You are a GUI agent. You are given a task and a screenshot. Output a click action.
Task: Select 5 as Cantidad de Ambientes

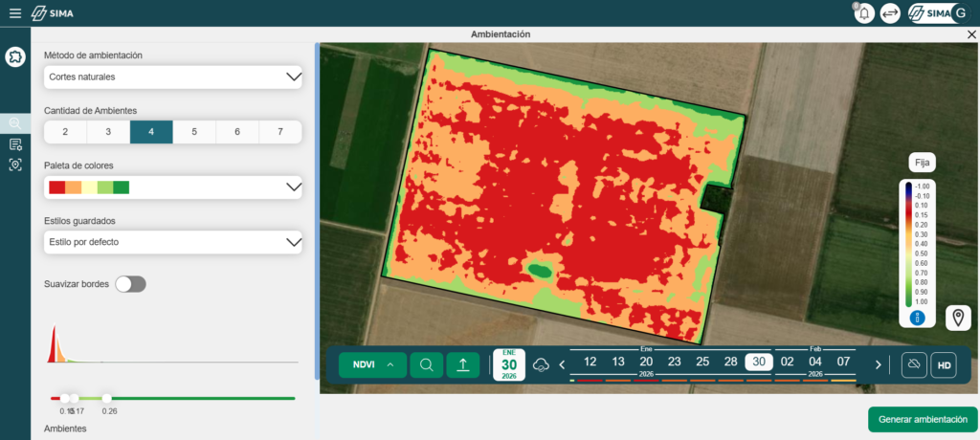point(194,132)
